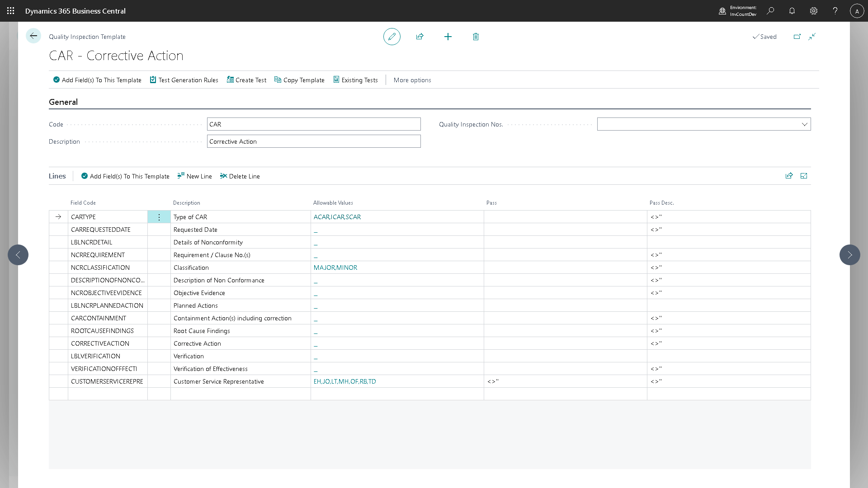Click the Verification of Effectiveness description
The image size is (868, 488).
(241, 369)
